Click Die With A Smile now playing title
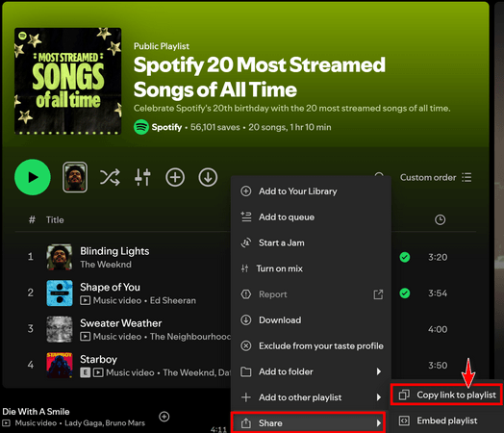This screenshot has height=433, width=504. click(x=36, y=412)
